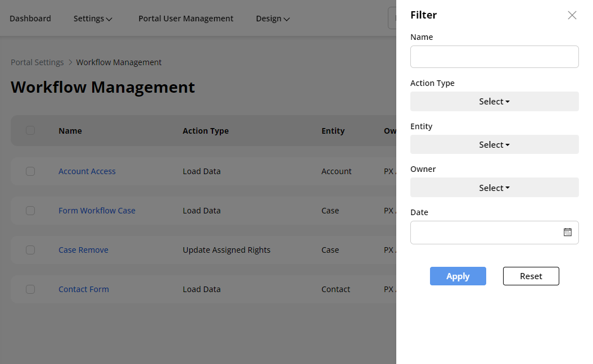Expand the Entity Select dropdown

pos(494,145)
